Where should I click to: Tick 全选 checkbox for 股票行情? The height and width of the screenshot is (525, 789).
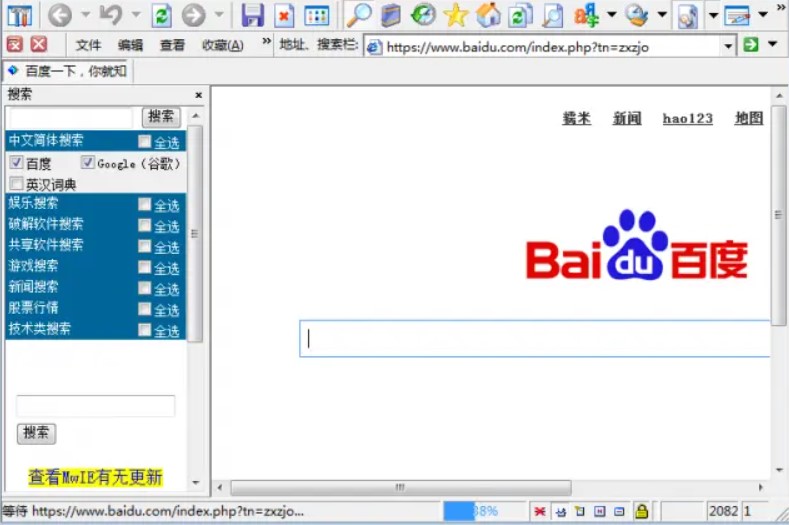[x=145, y=309]
